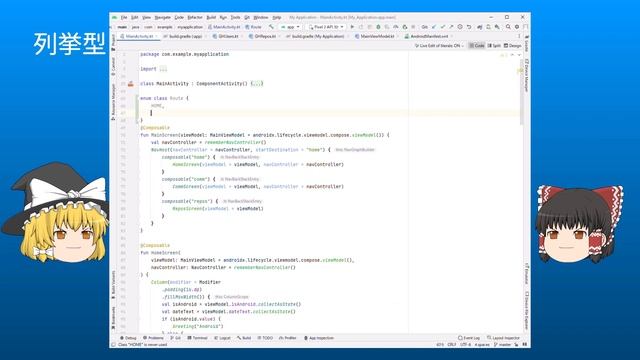
Task: Open the Project tool window
Action: pos(113,42)
